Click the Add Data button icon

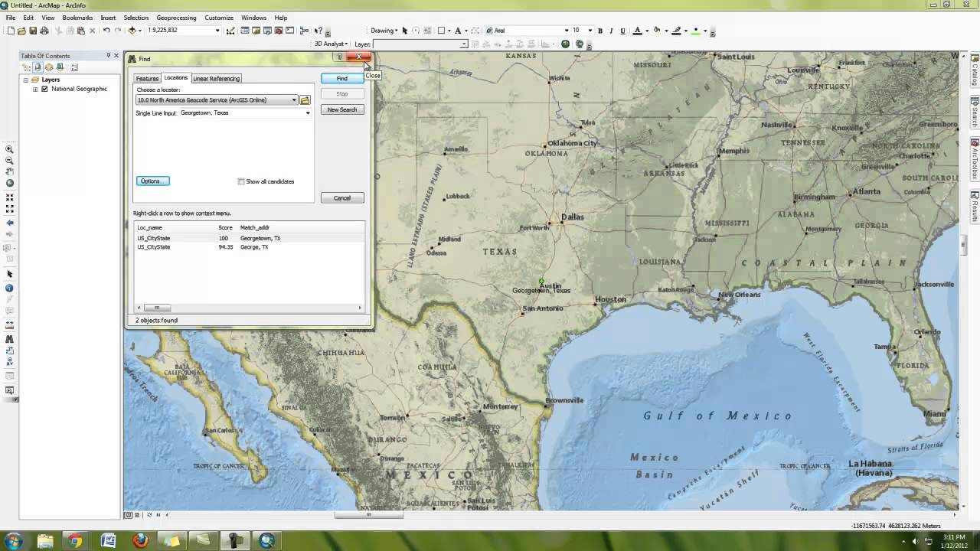click(132, 31)
